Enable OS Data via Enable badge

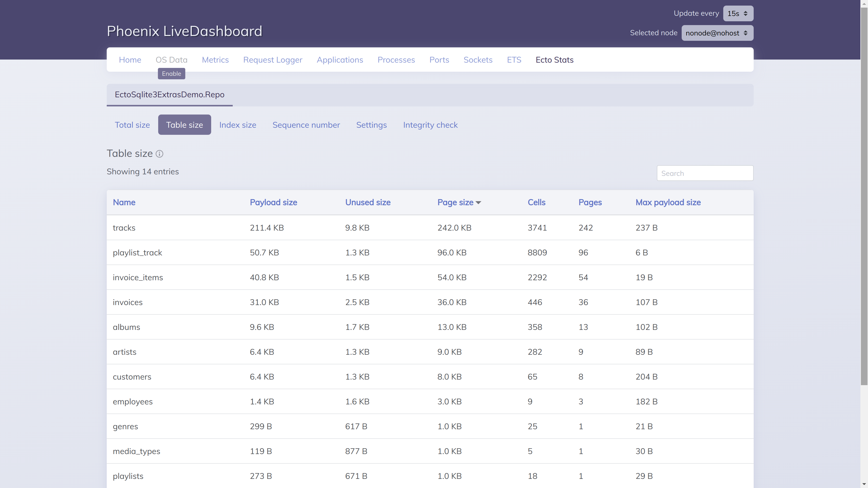pyautogui.click(x=171, y=74)
